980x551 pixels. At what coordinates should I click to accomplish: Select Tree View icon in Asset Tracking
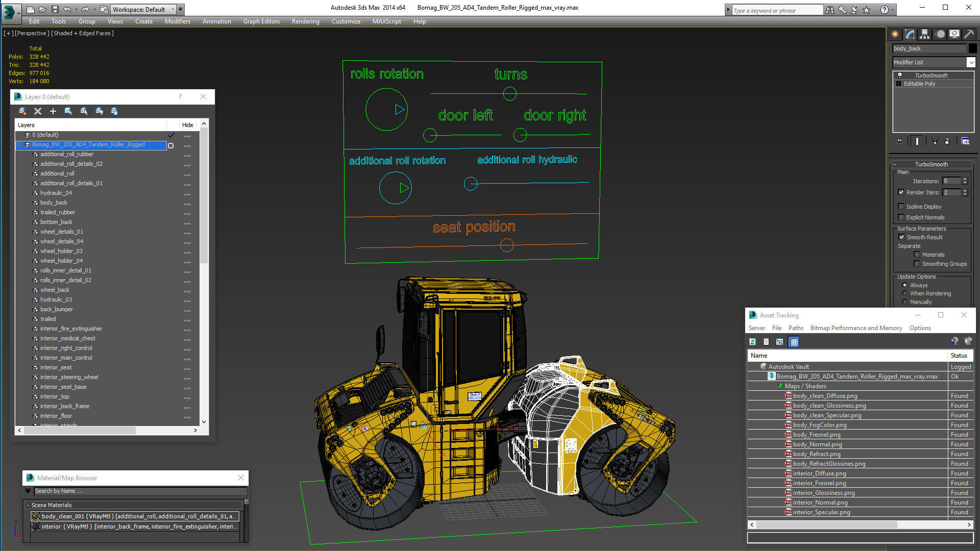(x=780, y=342)
